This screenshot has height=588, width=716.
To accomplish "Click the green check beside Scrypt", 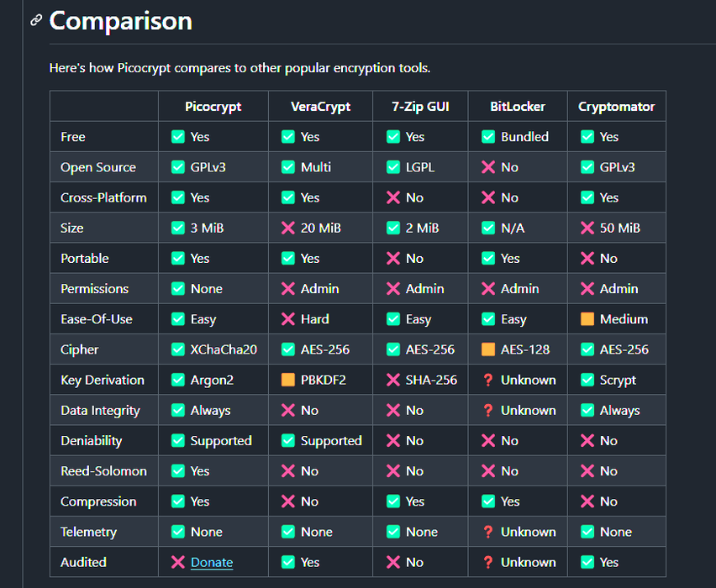I will (x=587, y=380).
